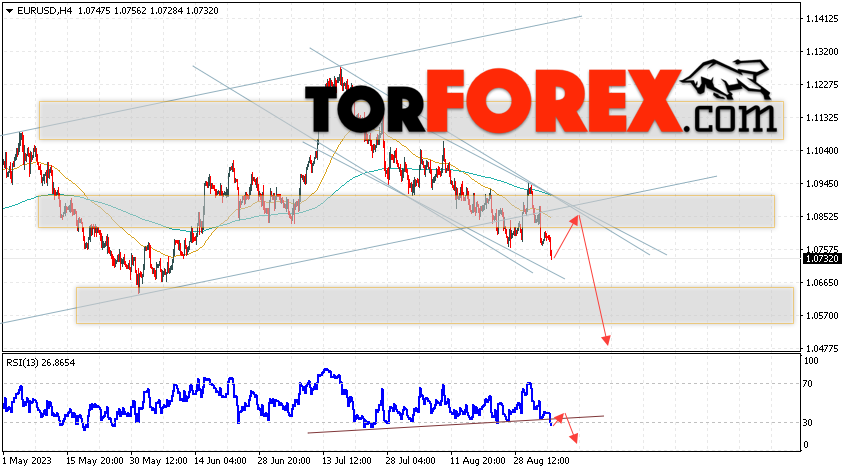Click the 15 May 20:00 date label
Image resolution: width=846 pixels, height=472 pixels.
pyautogui.click(x=94, y=461)
